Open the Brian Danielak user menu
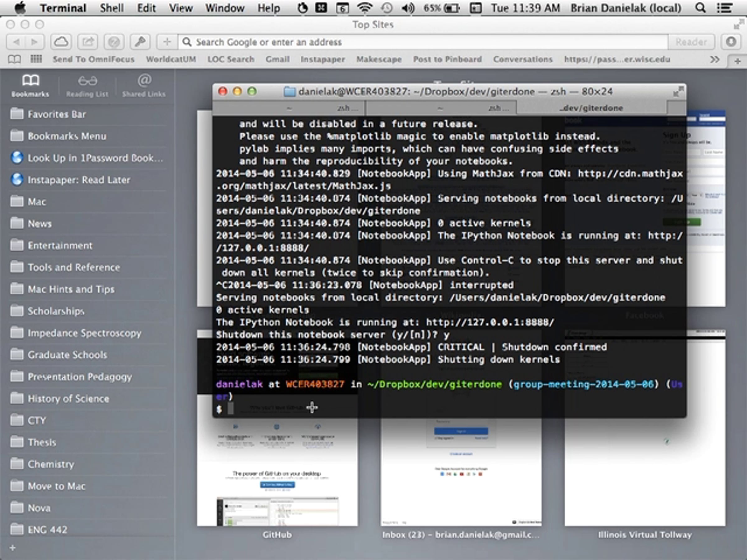747x560 pixels. [x=626, y=8]
